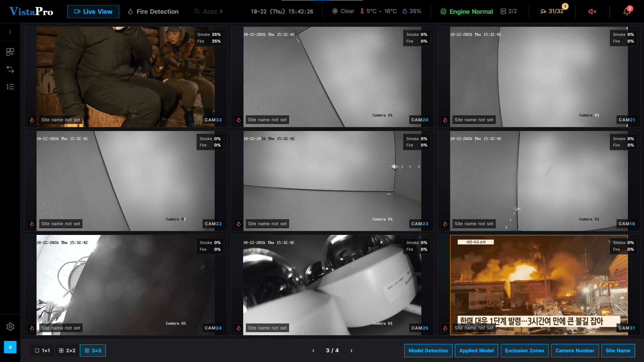Click the fire icon on CAM20 tile

(238, 120)
